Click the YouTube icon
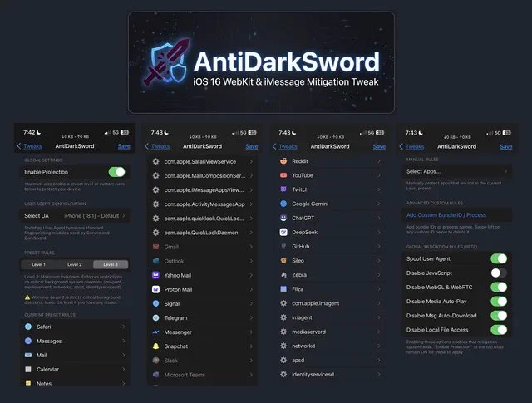532x403 pixels. pyautogui.click(x=283, y=175)
